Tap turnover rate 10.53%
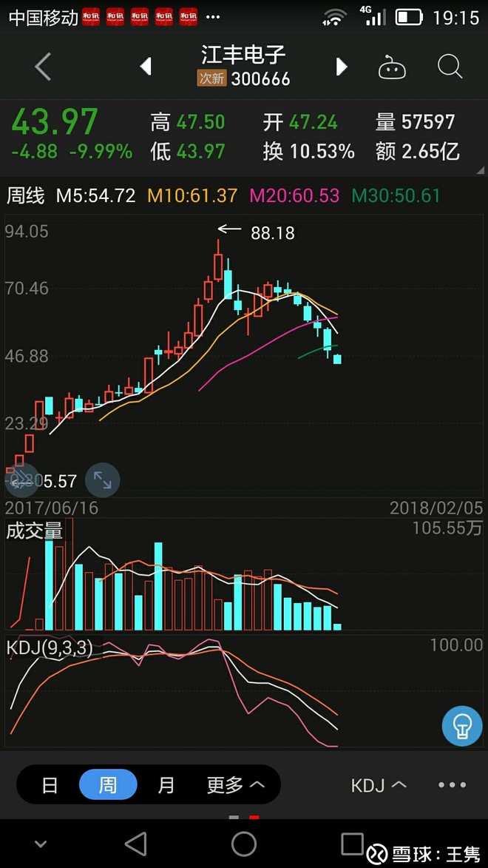The height and width of the screenshot is (868, 488). pyautogui.click(x=322, y=151)
